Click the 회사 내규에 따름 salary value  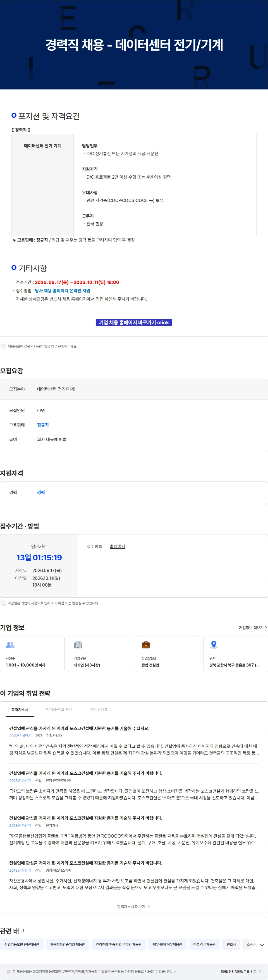click(52, 439)
